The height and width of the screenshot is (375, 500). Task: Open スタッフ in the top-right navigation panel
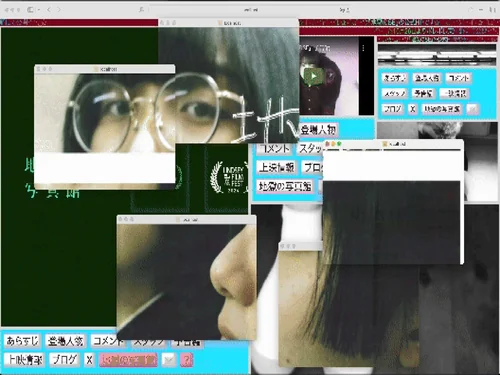[394, 93]
